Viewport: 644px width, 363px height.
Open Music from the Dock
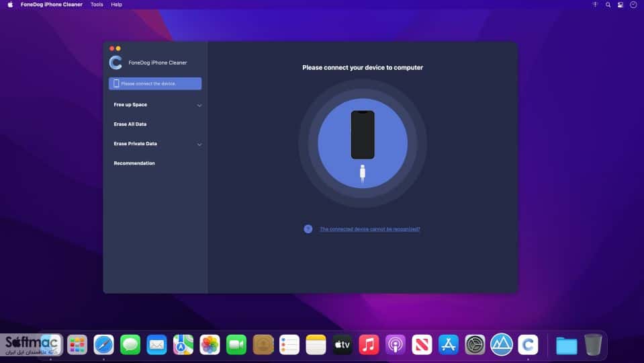pyautogui.click(x=369, y=344)
